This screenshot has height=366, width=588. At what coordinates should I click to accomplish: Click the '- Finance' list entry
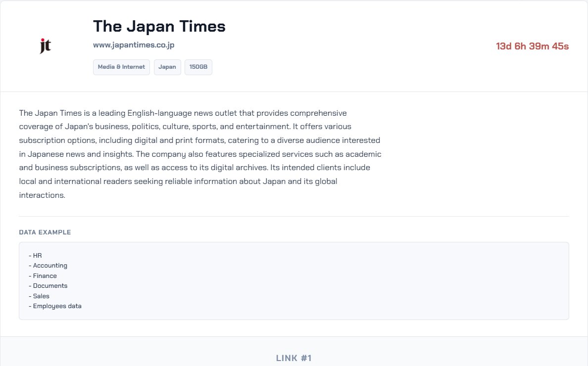click(x=43, y=275)
